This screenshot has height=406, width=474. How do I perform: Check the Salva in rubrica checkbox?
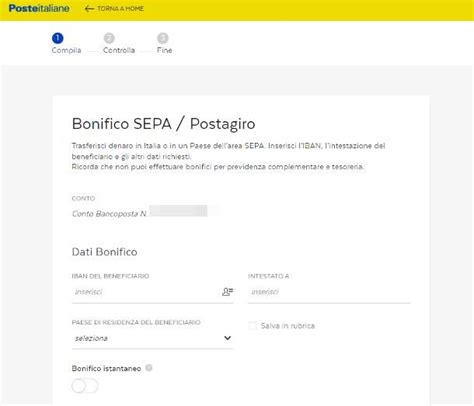[x=253, y=326]
